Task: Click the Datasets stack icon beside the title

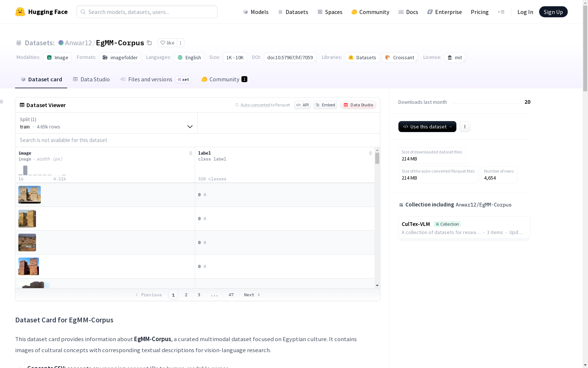Action: pos(19,43)
